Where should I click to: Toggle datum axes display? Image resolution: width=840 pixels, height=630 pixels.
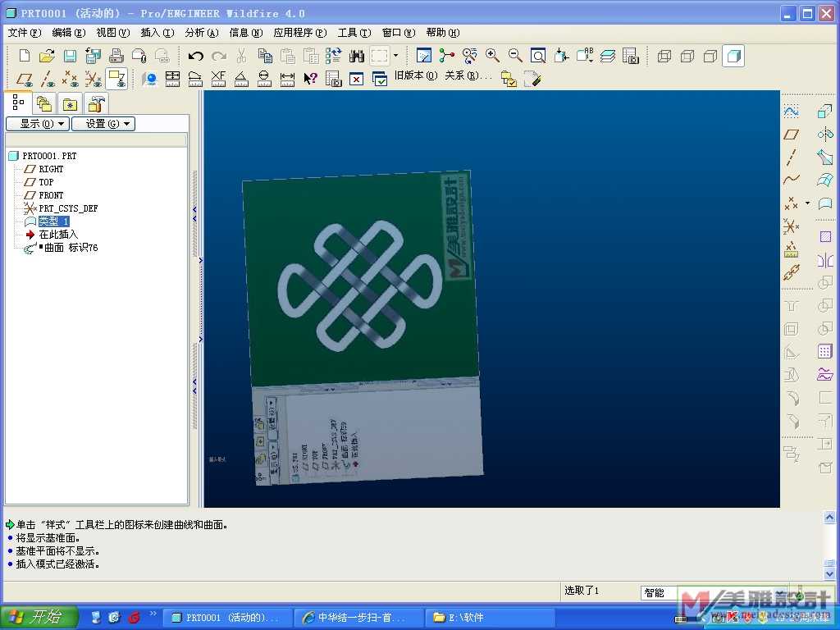click(47, 79)
